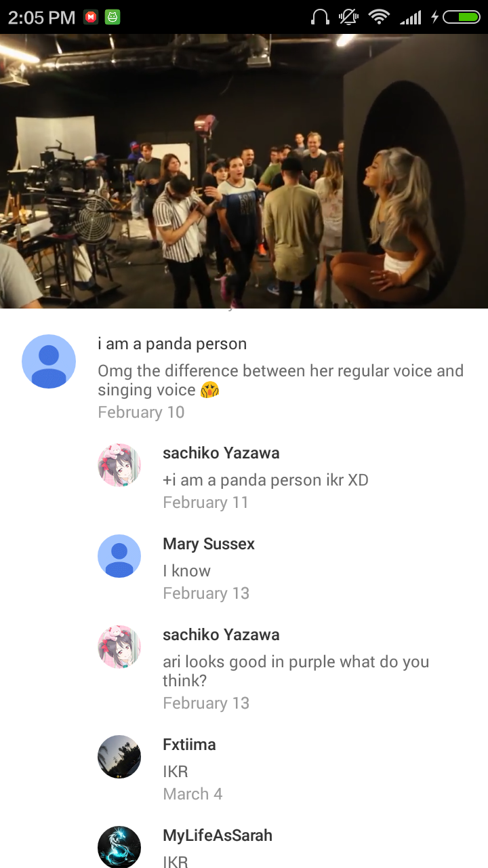Screen dimensions: 488x868
Task: Tap the green notification app icon
Action: click(x=113, y=18)
